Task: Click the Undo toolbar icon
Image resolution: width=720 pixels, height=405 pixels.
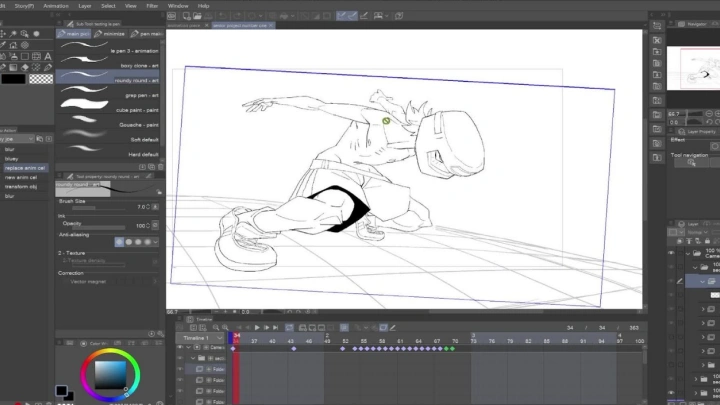Action: [x=222, y=16]
